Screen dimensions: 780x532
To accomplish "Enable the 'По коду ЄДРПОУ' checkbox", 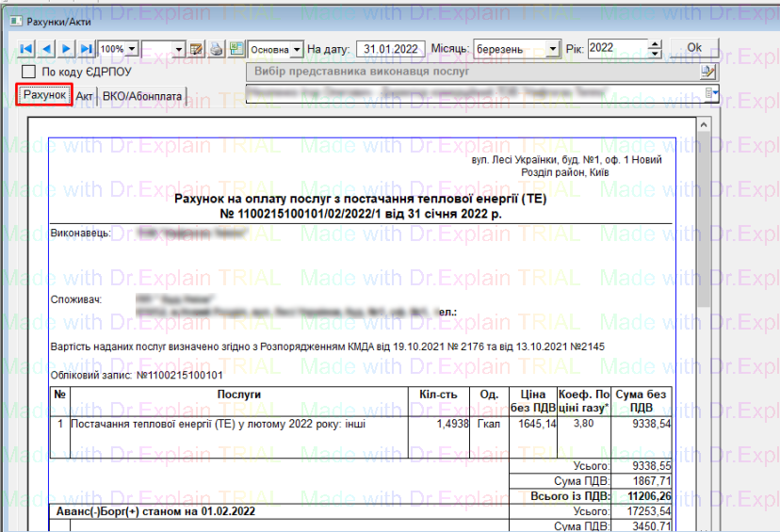I will pos(29,72).
